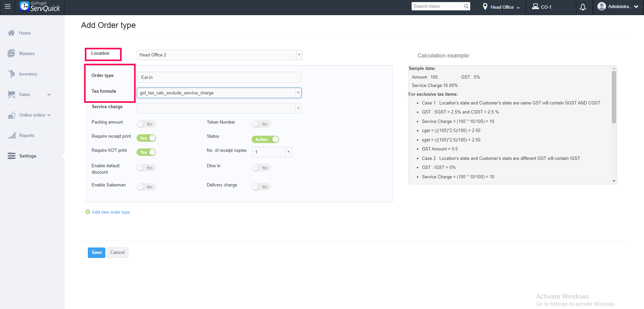Open the Tax formula dropdown
Viewport: 644px width, 309px height.
click(x=219, y=93)
